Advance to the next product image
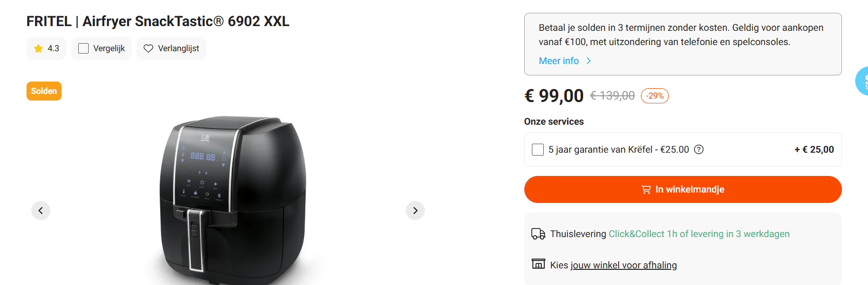 415,211
